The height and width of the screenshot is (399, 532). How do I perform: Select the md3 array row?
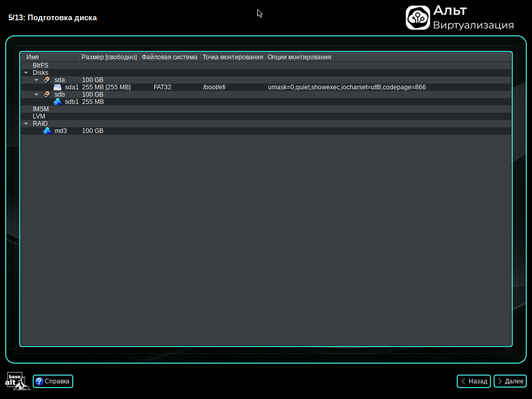(x=266, y=131)
